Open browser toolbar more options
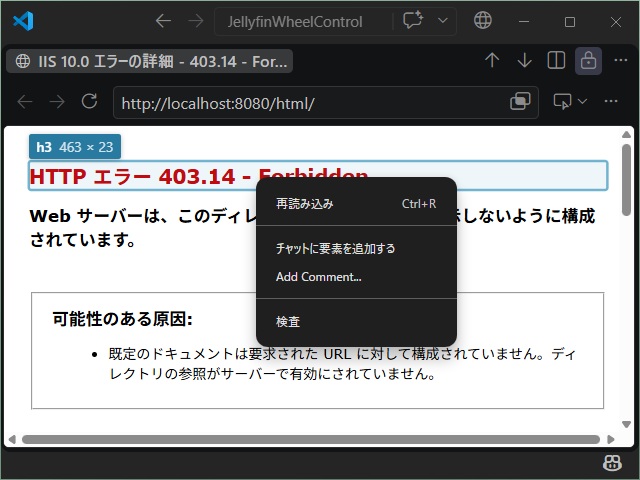Image resolution: width=640 pixels, height=480 pixels. click(611, 101)
